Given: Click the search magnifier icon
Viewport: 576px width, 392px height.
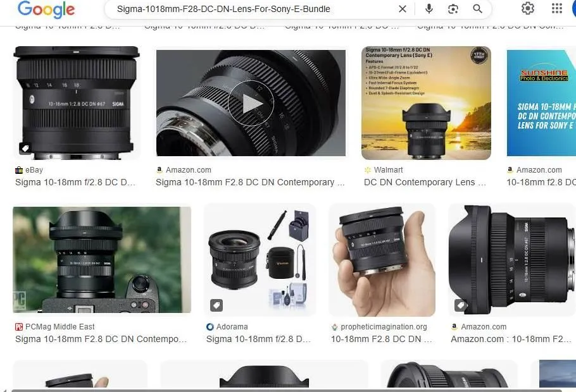Looking at the screenshot, I should (x=477, y=9).
